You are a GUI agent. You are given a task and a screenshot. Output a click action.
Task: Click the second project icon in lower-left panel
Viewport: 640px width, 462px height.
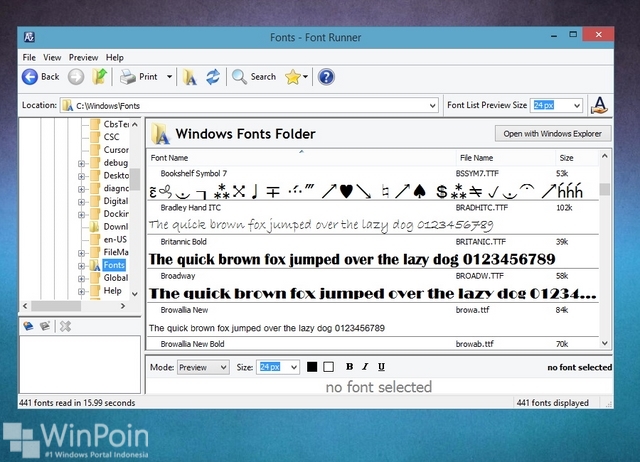click(x=45, y=326)
